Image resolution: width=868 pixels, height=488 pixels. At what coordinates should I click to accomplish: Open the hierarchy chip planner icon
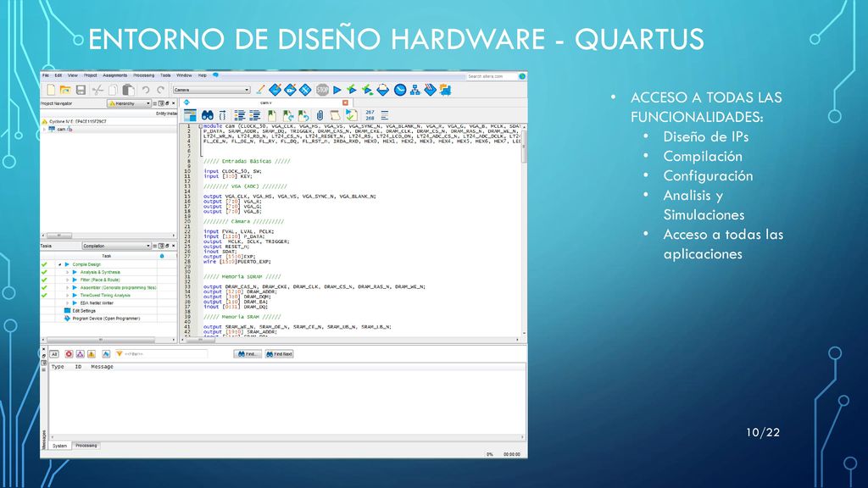tap(415, 90)
